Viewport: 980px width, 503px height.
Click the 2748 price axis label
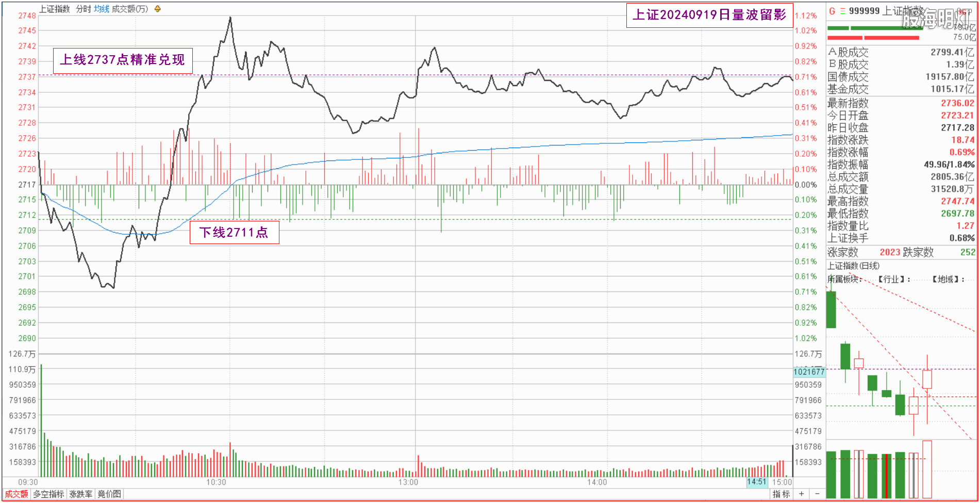(x=27, y=16)
